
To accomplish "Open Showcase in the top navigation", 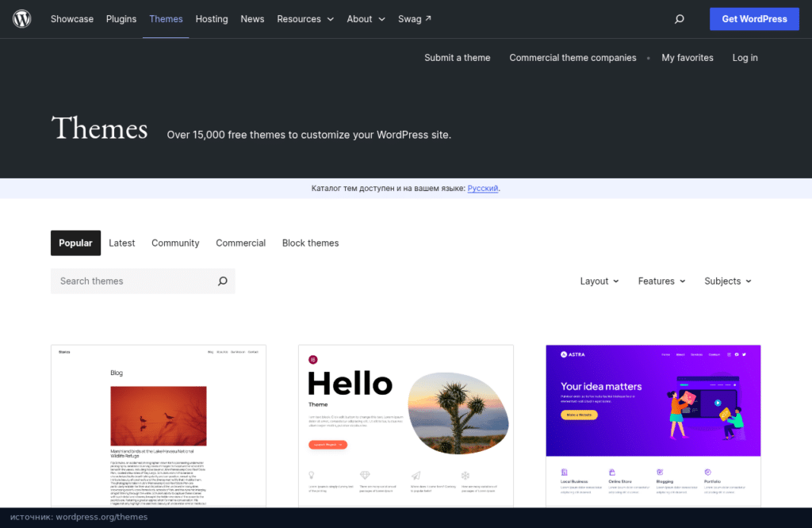I will [x=72, y=19].
